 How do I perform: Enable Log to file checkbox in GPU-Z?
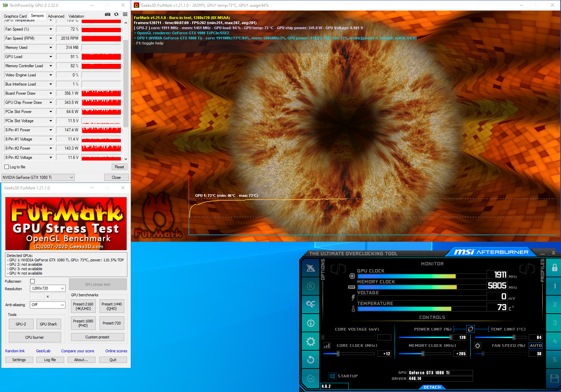click(x=6, y=167)
